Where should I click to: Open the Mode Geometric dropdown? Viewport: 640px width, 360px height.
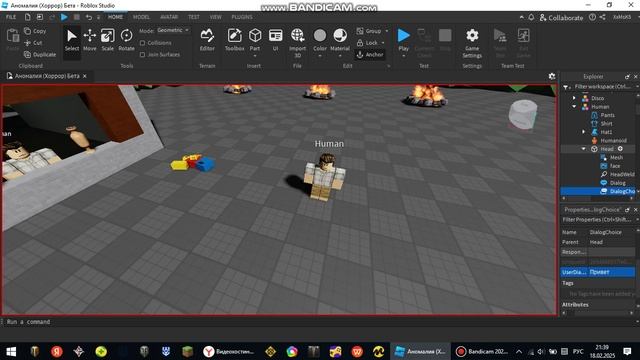click(173, 31)
